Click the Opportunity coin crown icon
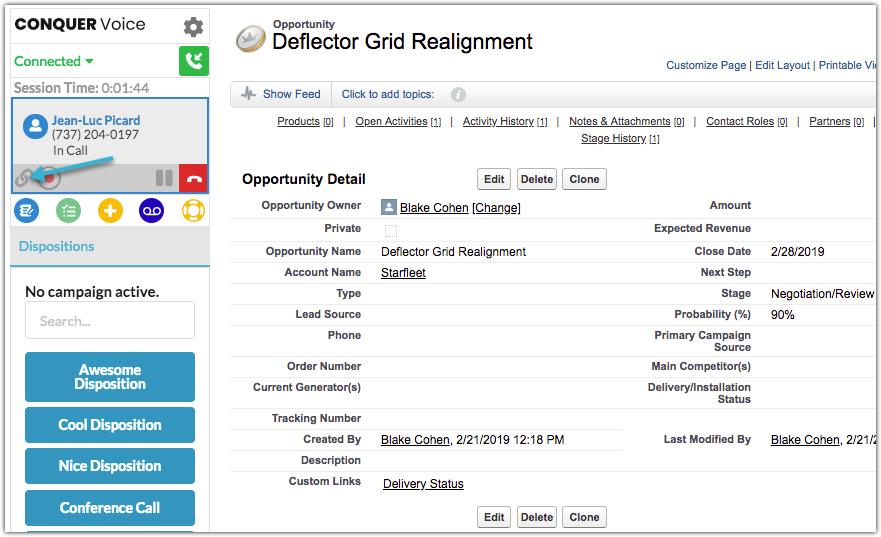 (251, 39)
